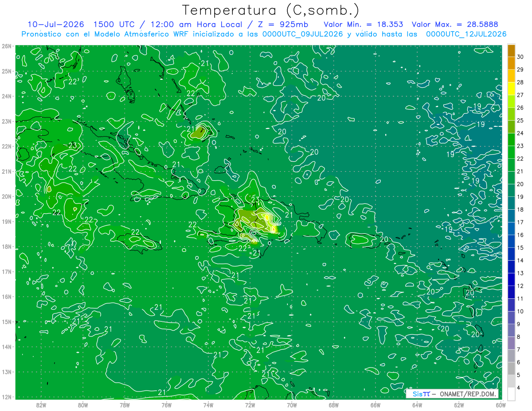
Task: Click the color scale label '29'
Action: 520,70
